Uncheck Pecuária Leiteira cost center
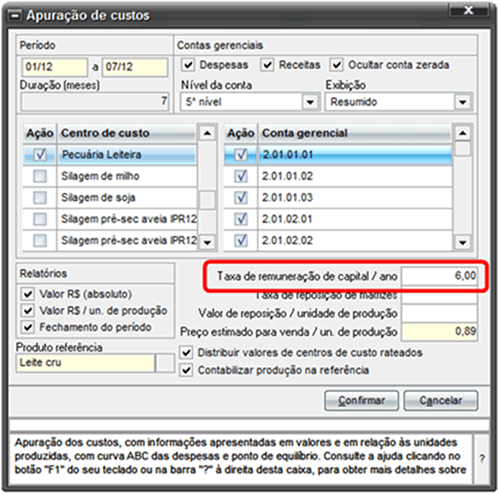The height and width of the screenshot is (494, 500). (40, 154)
